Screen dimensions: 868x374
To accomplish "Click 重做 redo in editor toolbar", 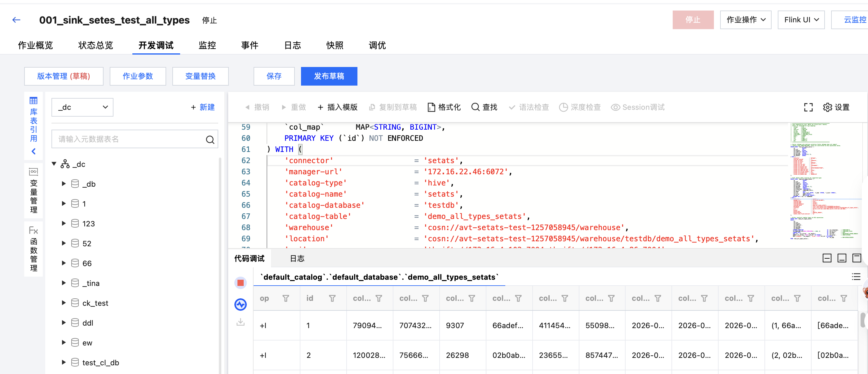I will click(x=294, y=107).
